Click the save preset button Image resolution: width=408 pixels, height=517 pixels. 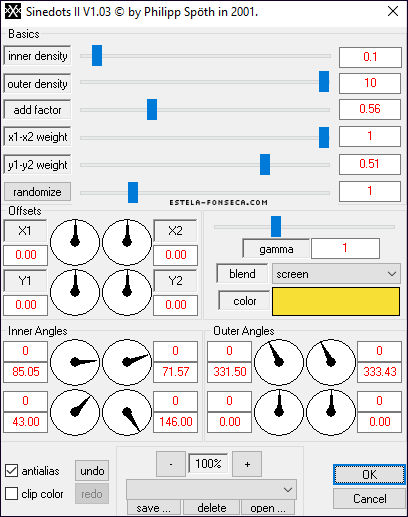(154, 508)
